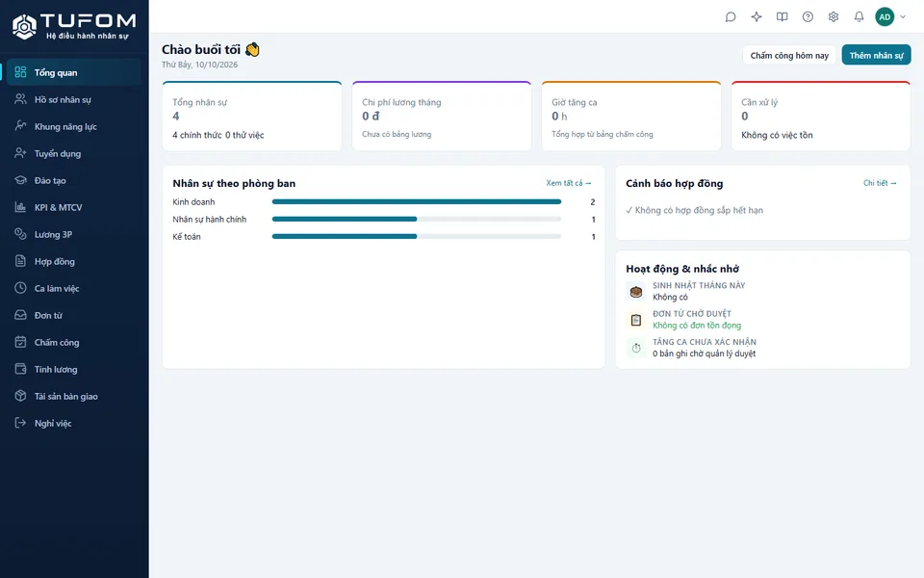This screenshot has height=578, width=924.
Task: Click the Khung năng lực sidebar icon
Action: 20,126
